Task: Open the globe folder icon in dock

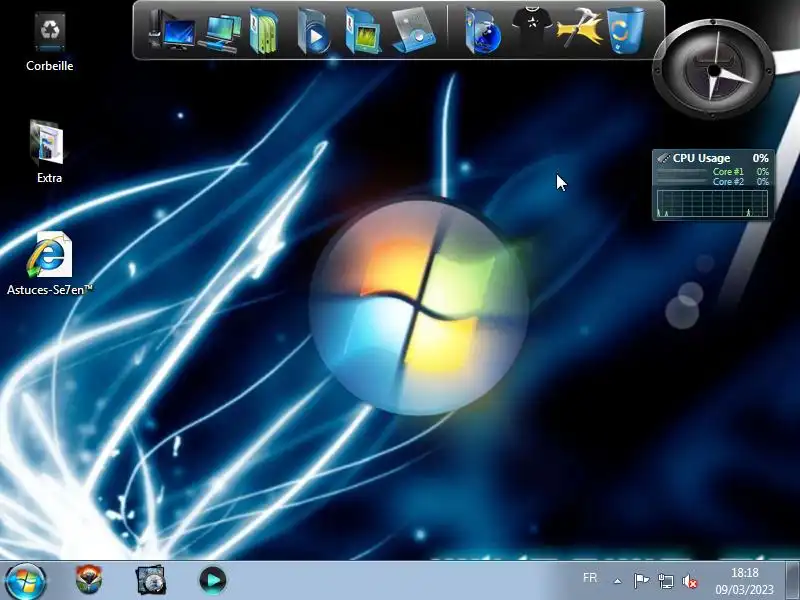Action: pos(483,32)
